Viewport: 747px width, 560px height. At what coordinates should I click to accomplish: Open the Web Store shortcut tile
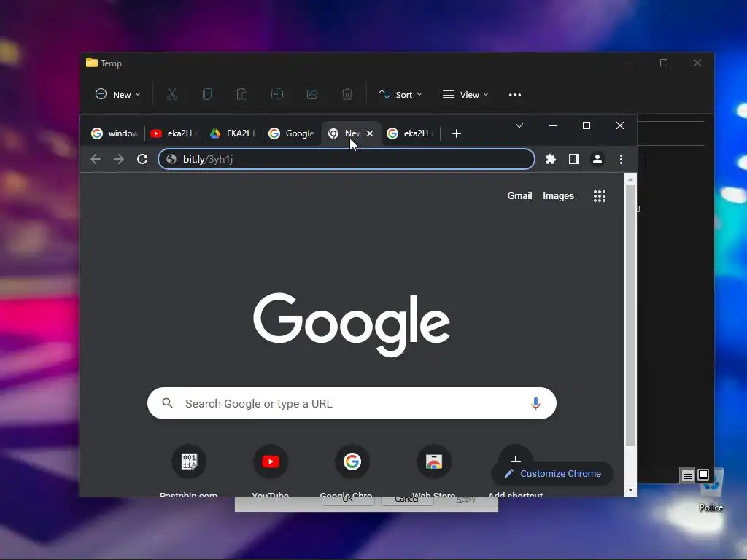pyautogui.click(x=433, y=462)
